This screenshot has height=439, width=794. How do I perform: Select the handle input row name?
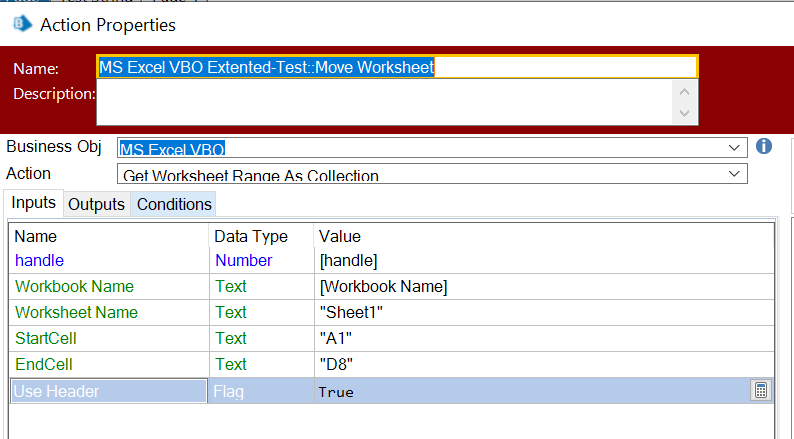coord(39,260)
